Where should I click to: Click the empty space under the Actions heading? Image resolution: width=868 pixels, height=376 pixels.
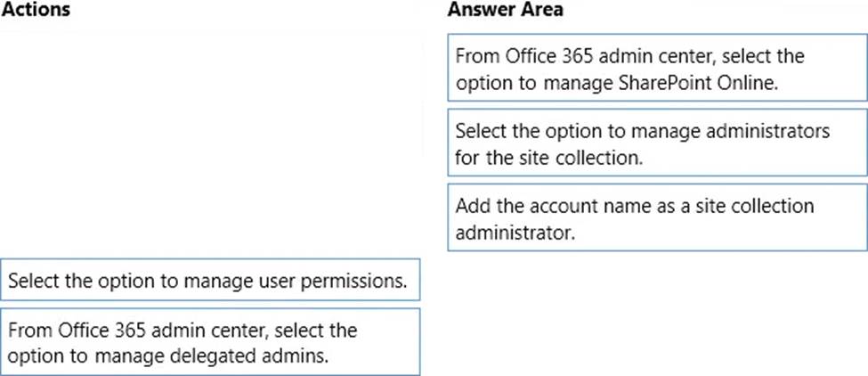click(210, 134)
